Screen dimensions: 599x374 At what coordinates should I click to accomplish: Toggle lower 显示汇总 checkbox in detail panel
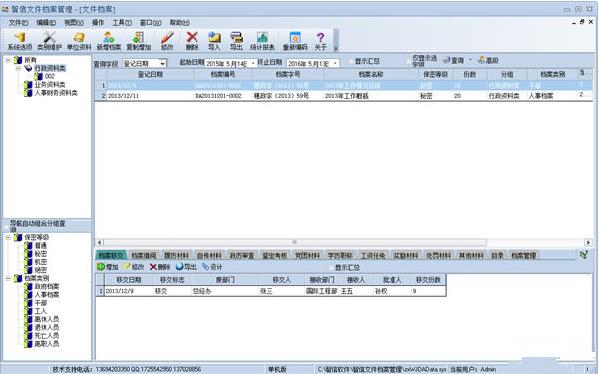pos(331,267)
